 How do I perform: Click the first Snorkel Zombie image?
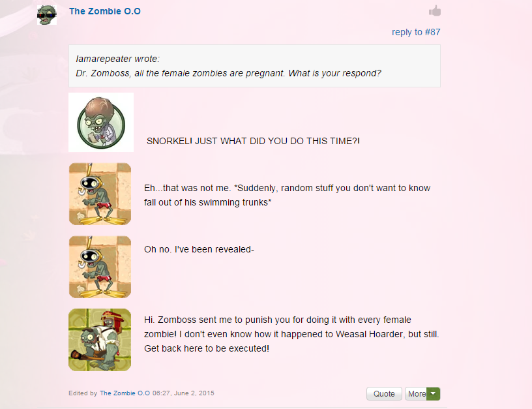pyautogui.click(x=100, y=194)
